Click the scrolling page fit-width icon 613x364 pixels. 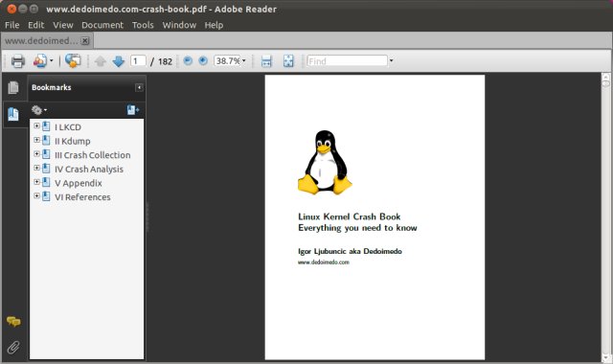[x=266, y=61]
